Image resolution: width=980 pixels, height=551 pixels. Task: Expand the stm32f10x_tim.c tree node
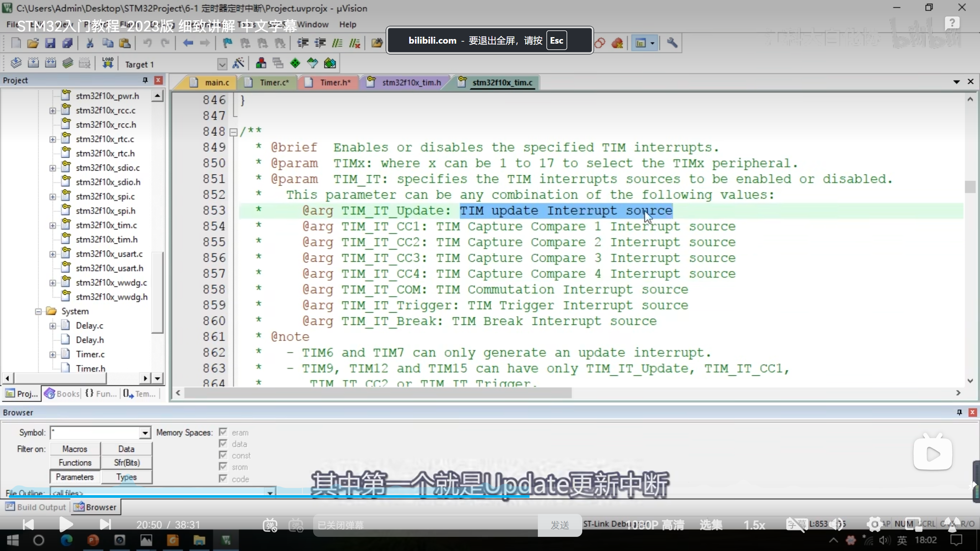53,225
